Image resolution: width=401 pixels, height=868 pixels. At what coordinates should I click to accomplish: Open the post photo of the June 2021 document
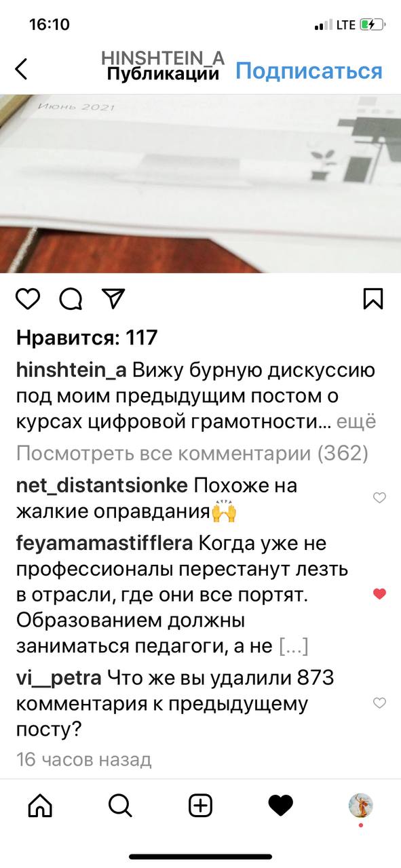click(x=200, y=183)
